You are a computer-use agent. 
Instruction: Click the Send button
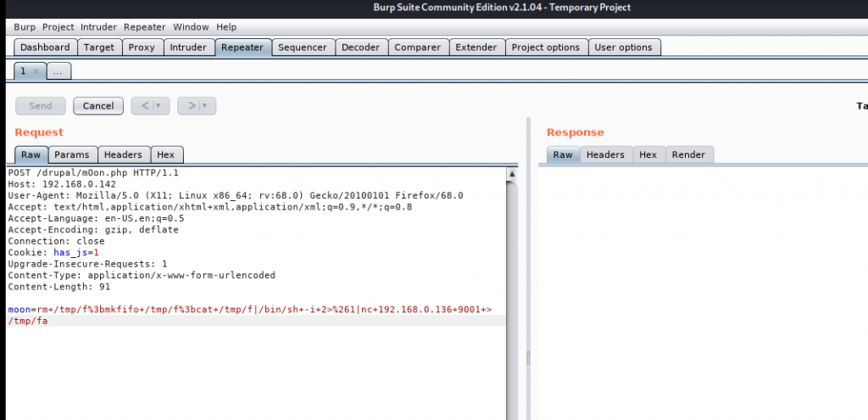pyautogui.click(x=41, y=106)
